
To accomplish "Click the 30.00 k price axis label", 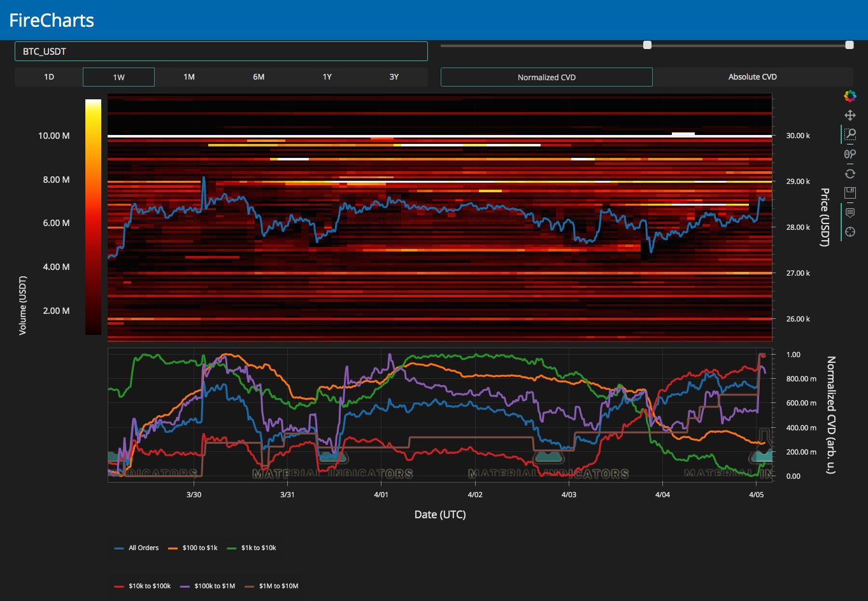I will 798,136.
